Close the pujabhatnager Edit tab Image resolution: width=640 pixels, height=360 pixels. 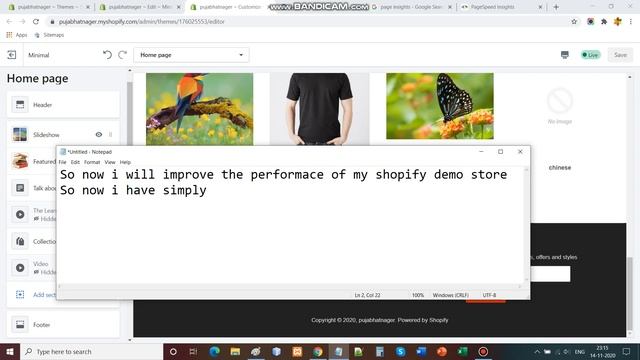[178, 7]
